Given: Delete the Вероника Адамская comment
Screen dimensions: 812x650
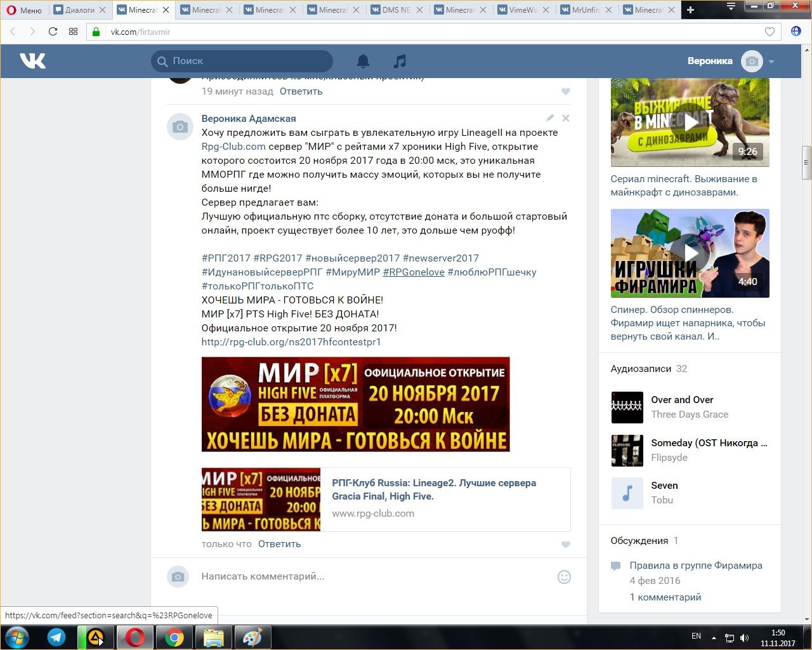Looking at the screenshot, I should pyautogui.click(x=566, y=118).
